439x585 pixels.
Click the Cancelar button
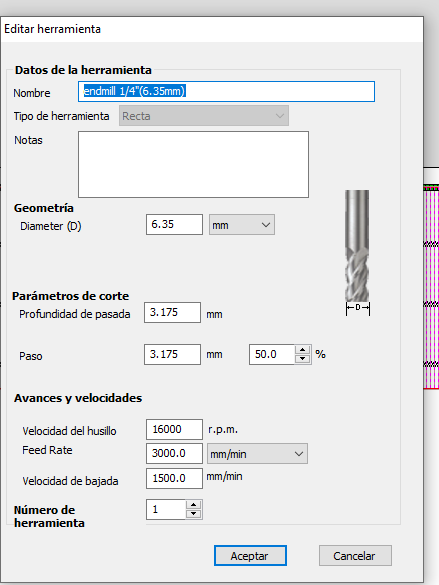355,556
